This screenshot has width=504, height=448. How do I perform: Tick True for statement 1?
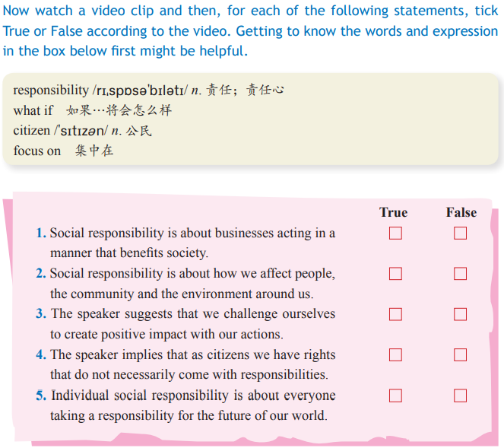pos(395,234)
